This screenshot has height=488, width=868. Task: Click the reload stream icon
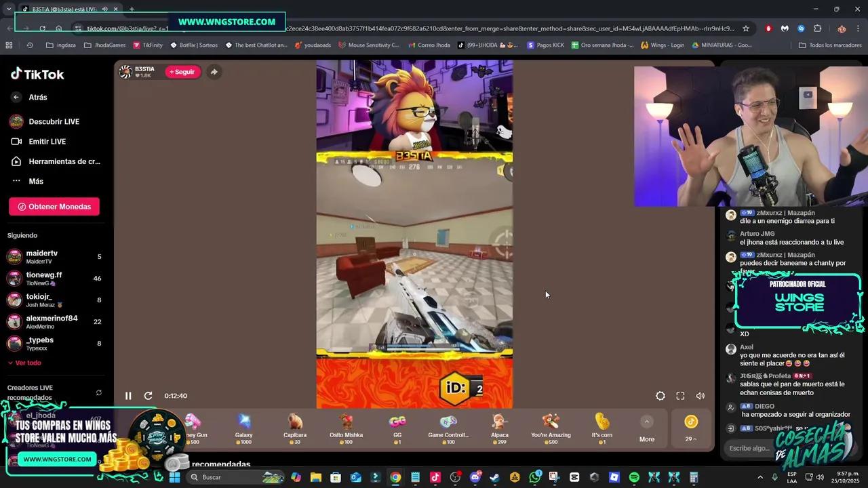pos(148,396)
